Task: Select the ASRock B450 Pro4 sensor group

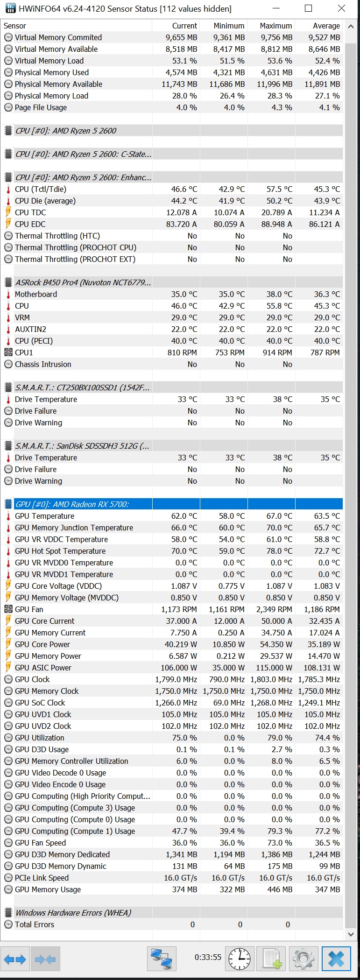Action: tap(172, 282)
